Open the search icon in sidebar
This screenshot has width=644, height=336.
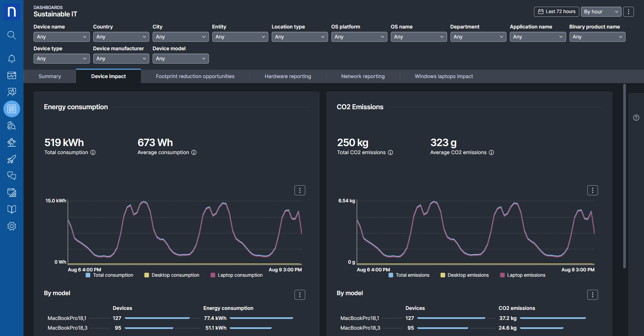(x=11, y=35)
